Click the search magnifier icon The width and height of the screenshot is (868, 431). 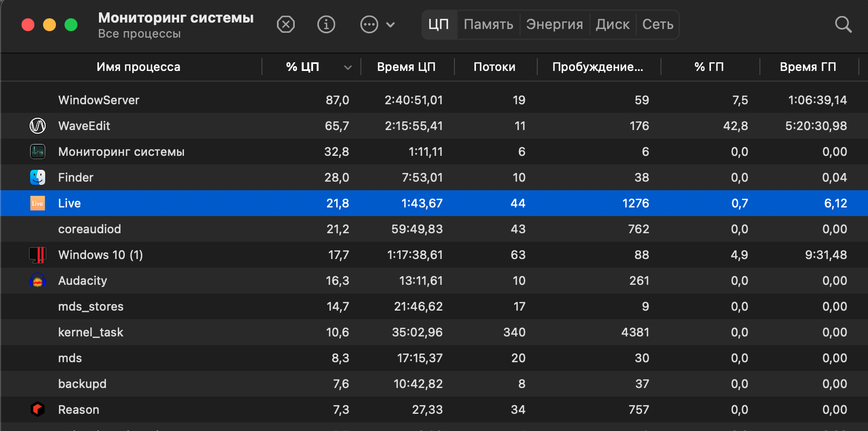tap(843, 24)
